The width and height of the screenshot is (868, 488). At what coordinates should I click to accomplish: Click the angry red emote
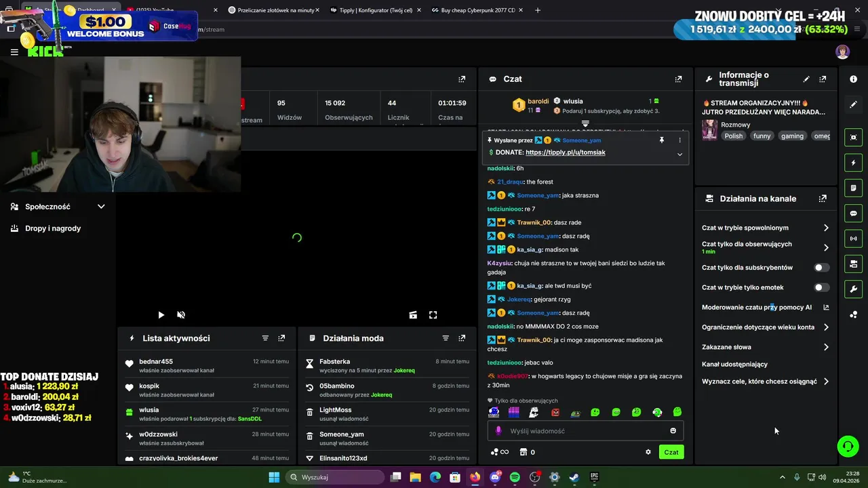tap(555, 412)
